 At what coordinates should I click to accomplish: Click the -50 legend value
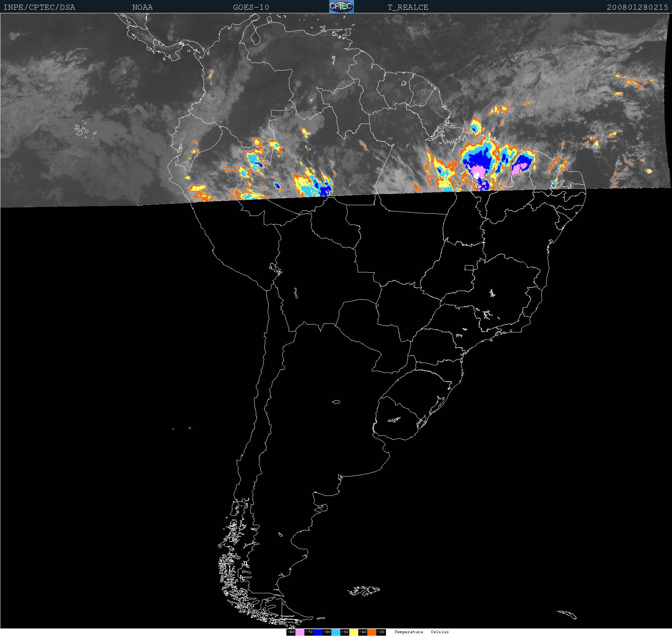pyautogui.click(x=345, y=632)
